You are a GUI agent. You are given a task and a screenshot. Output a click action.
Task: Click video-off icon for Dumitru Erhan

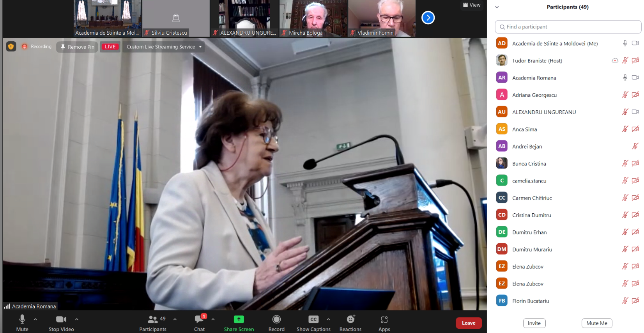[x=635, y=232]
